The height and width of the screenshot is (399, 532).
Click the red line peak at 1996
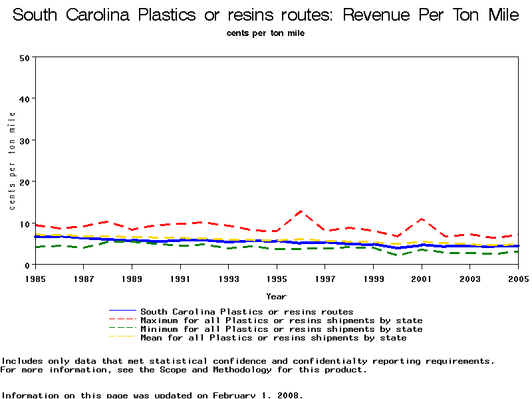tap(301, 211)
